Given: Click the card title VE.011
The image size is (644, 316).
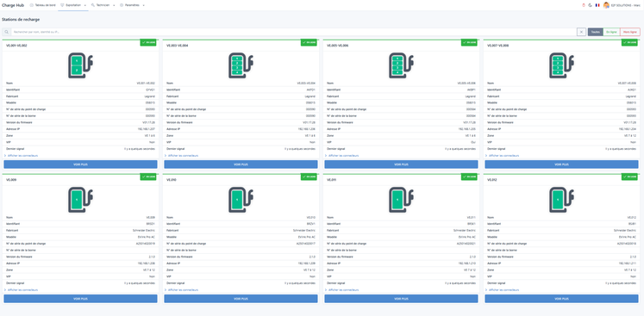Looking at the screenshot, I should coord(332,180).
